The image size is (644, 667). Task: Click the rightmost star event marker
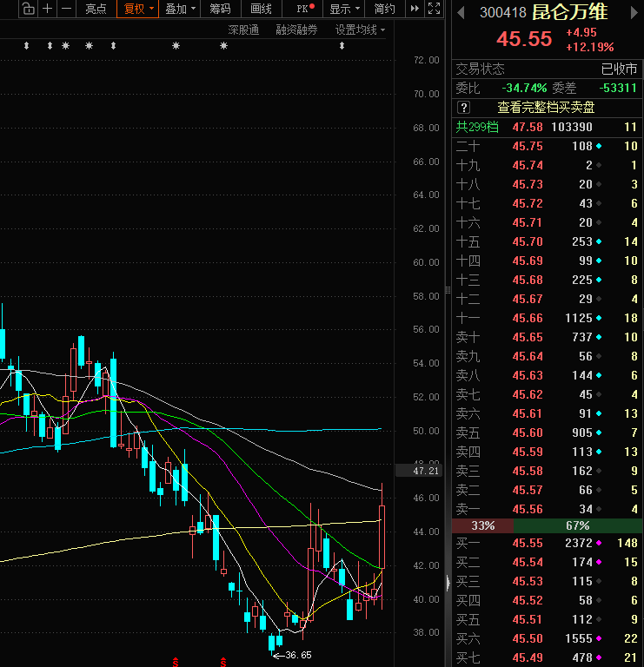(224, 45)
